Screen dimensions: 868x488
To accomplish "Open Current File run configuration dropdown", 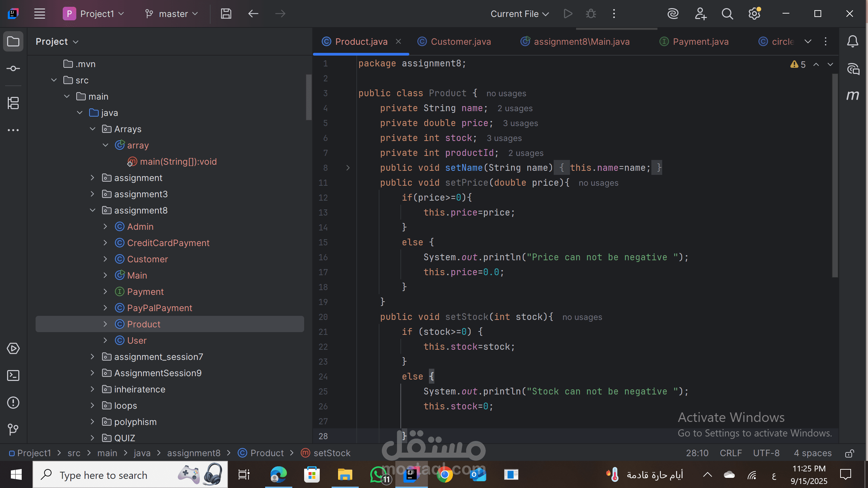I will 519,14.
